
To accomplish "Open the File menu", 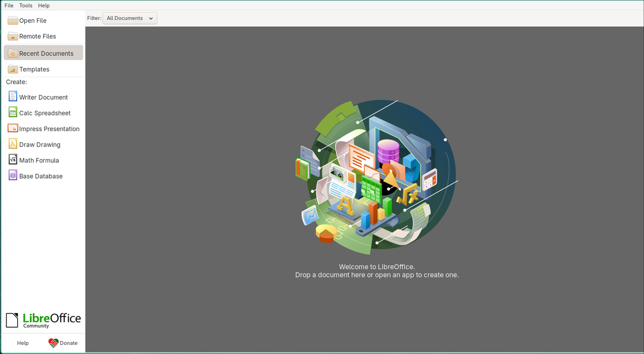I will tap(9, 5).
